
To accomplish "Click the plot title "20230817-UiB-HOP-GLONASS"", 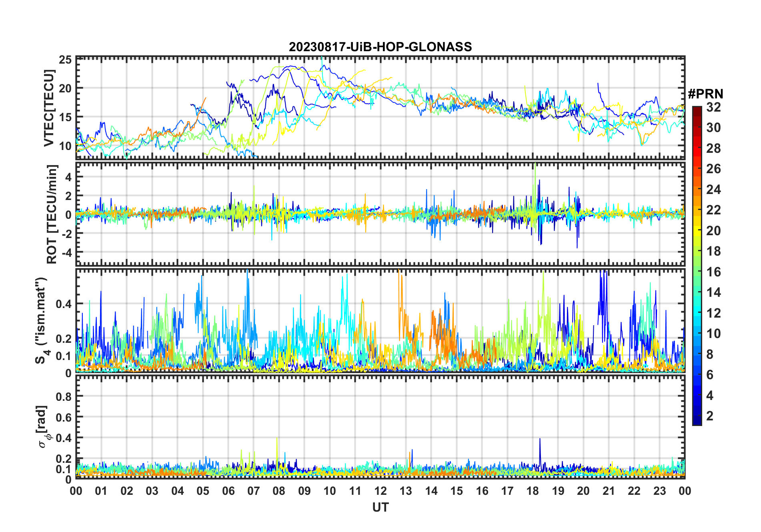I will point(380,47).
